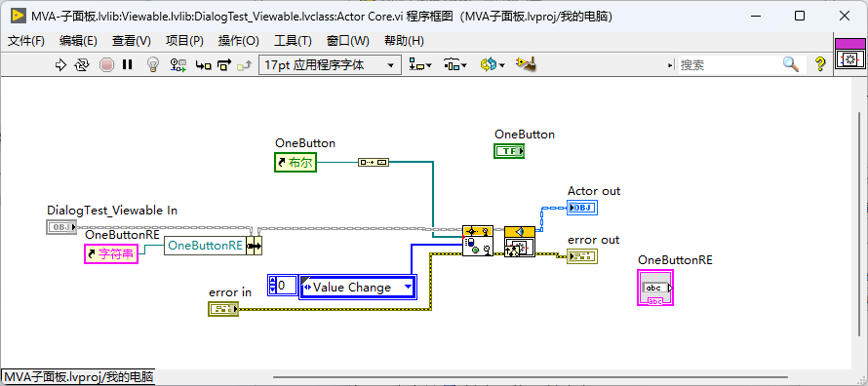The image size is (868, 386).
Task: Select DialogTest_Viewable In OBJ terminal
Action: tap(60, 227)
